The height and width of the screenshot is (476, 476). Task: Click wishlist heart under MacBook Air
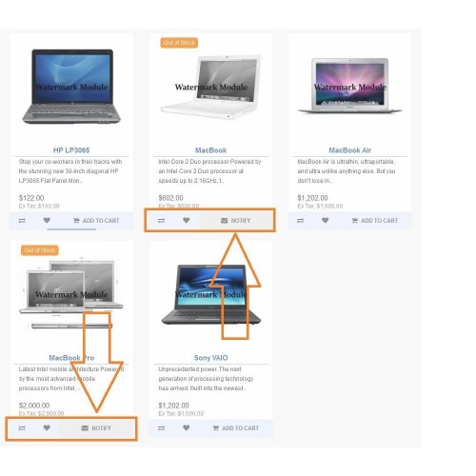pyautogui.click(x=325, y=220)
